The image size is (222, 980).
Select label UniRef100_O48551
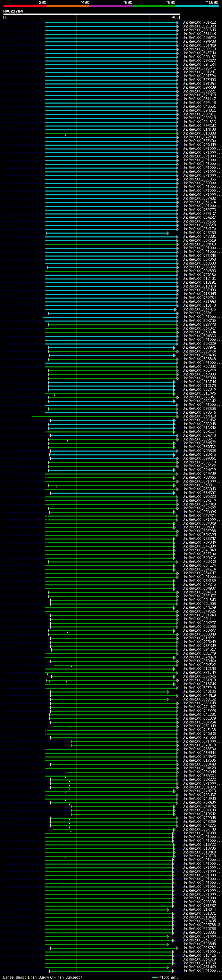[199, 106]
